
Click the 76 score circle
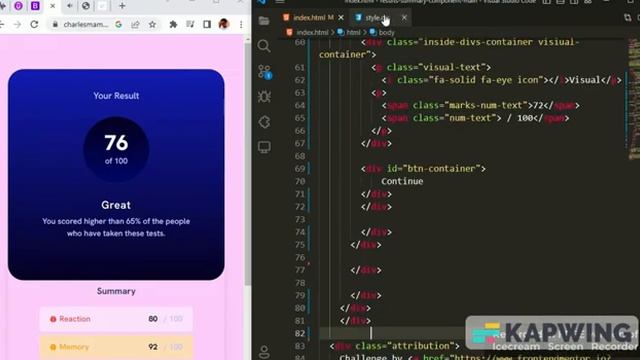116,149
